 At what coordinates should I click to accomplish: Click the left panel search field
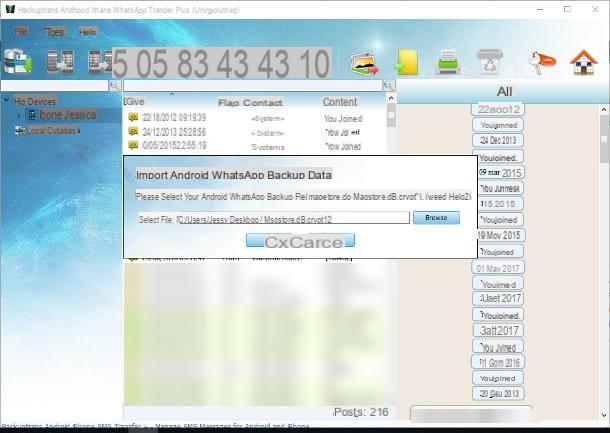click(x=54, y=86)
